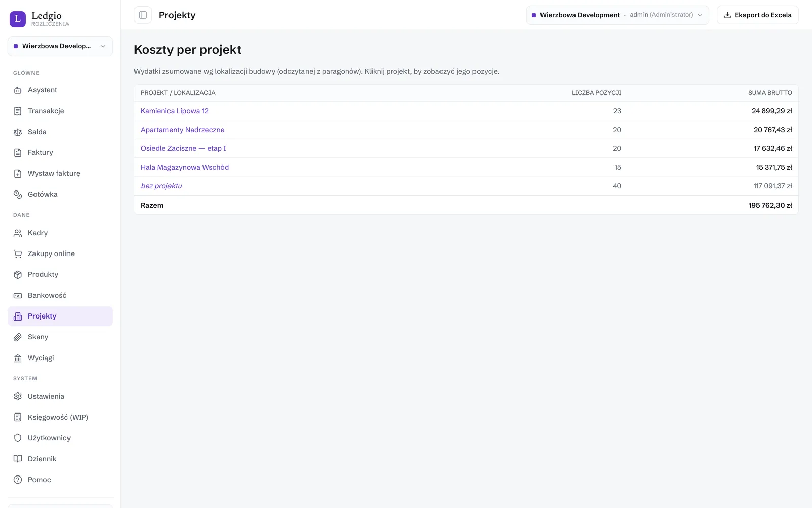This screenshot has width=812, height=508.
Task: Select the active Projekty menu item
Action: (60, 316)
